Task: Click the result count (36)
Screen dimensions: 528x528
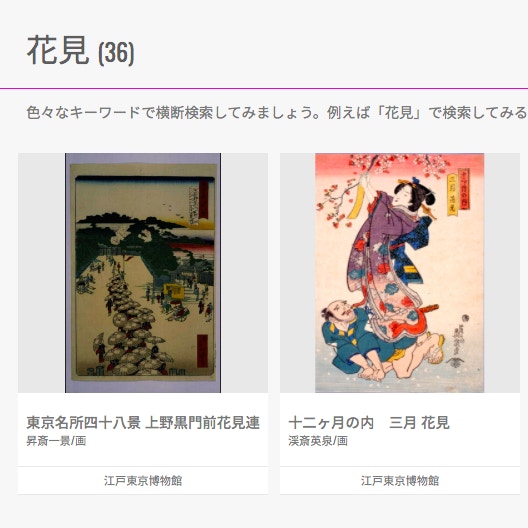Action: (x=117, y=53)
